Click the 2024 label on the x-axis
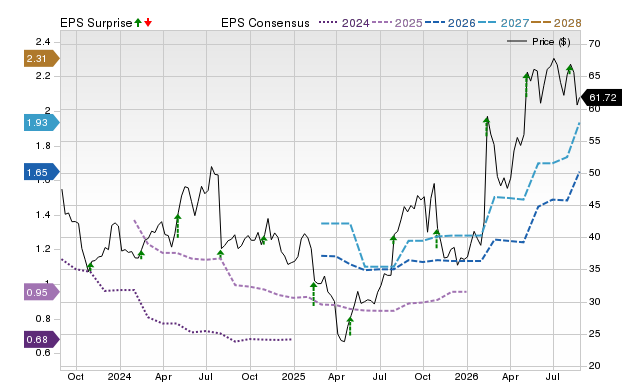The height and width of the screenshot is (382, 640). [120, 376]
